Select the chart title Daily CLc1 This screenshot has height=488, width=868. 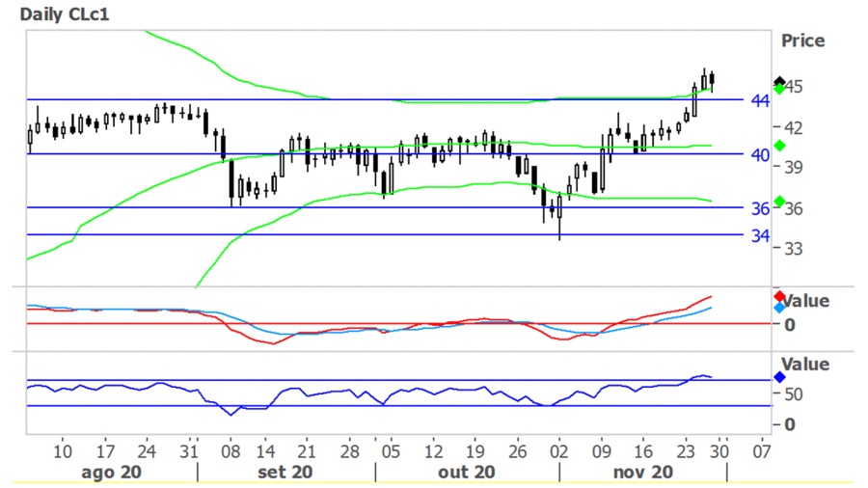click(65, 14)
